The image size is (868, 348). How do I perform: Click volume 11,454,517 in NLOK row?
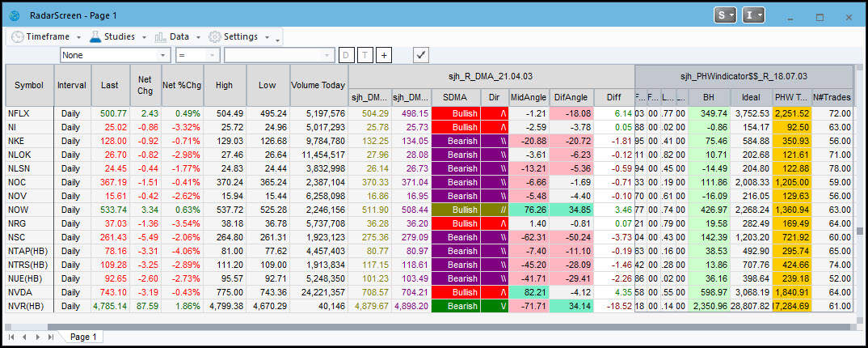point(321,155)
